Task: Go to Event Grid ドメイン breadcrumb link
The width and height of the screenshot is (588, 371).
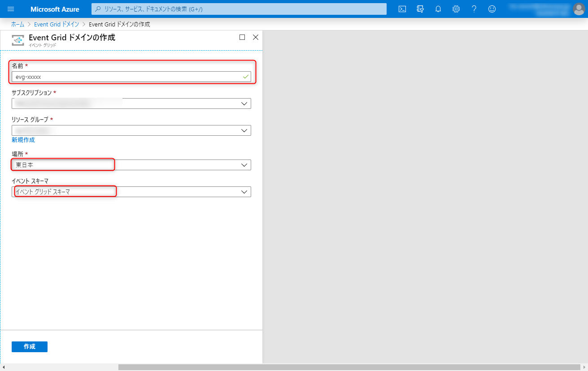Action: pyautogui.click(x=57, y=24)
